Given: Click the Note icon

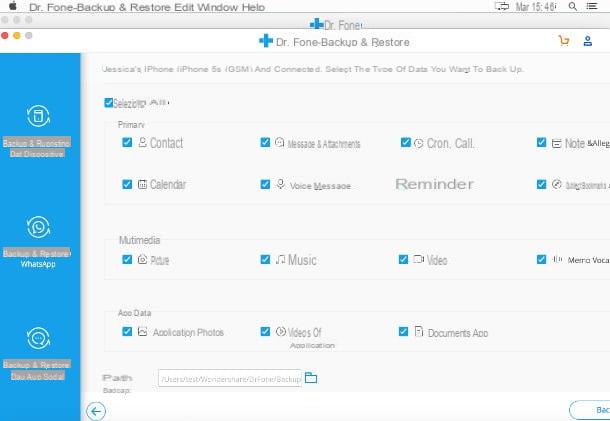Looking at the screenshot, I should coord(557,144).
